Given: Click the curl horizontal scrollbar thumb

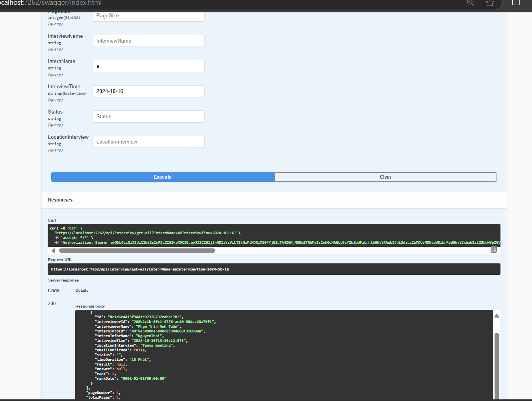Looking at the screenshot, I should (x=137, y=251).
